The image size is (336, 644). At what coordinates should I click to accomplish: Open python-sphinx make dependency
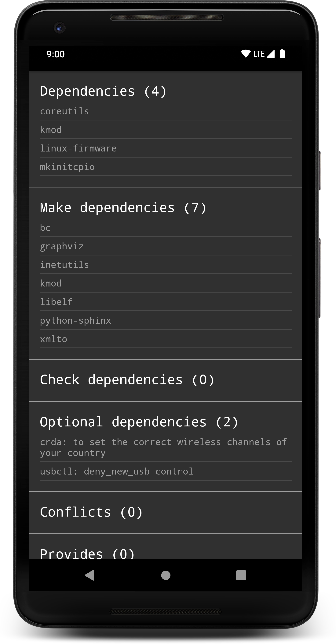(166, 320)
